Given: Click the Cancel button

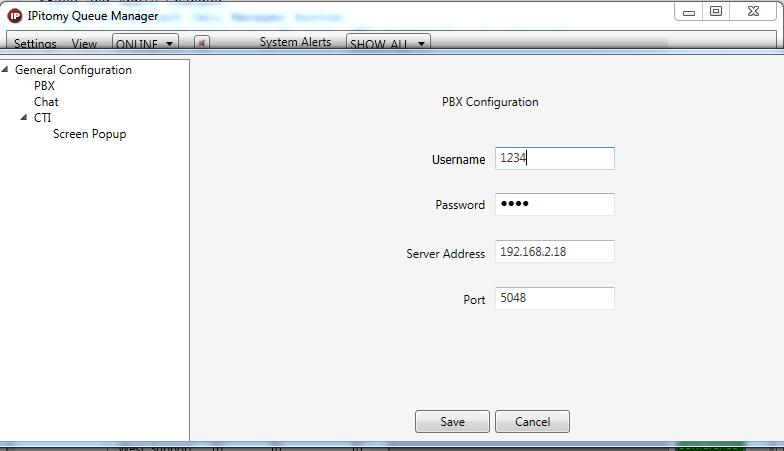Looking at the screenshot, I should [x=532, y=422].
